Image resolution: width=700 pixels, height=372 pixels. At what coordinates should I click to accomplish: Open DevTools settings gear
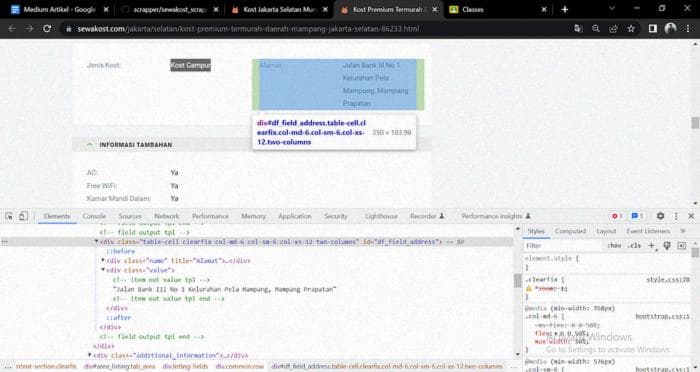[x=660, y=216]
